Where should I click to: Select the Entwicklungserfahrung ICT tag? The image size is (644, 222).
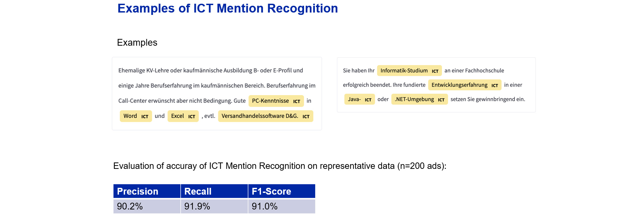(465, 85)
